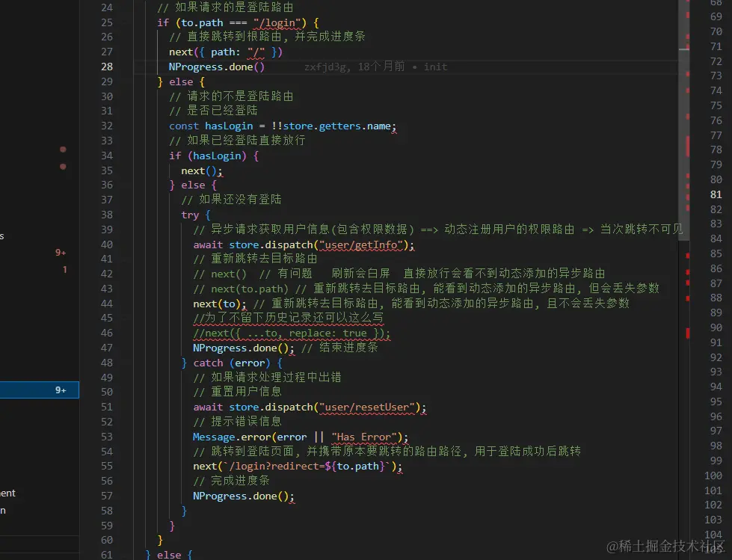The height and width of the screenshot is (560, 732).
Task: Click the "Has Error" string literal
Action: click(x=364, y=437)
